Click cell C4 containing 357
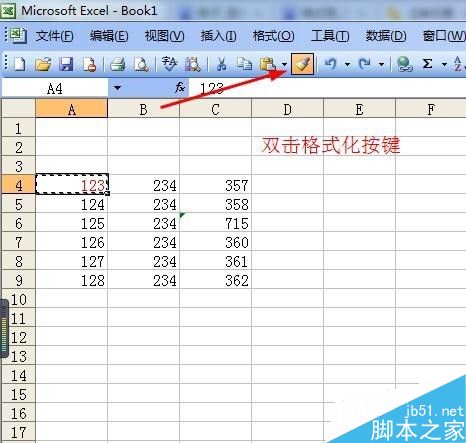 216,184
